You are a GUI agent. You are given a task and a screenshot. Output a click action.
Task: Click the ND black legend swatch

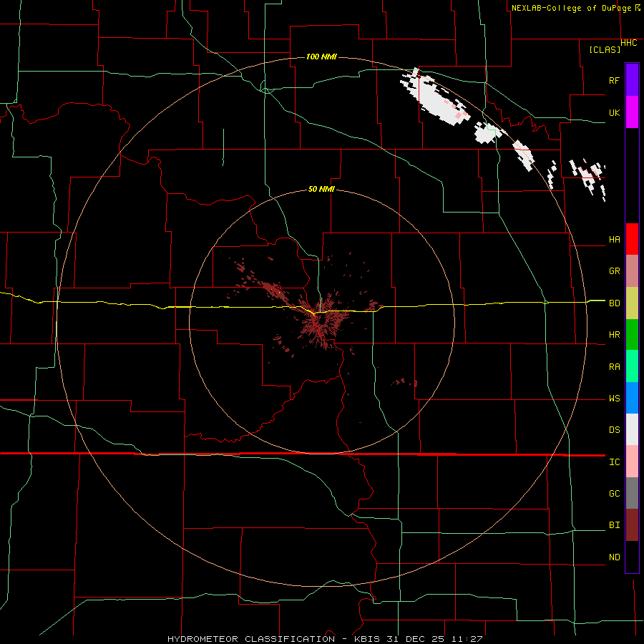tap(632, 557)
